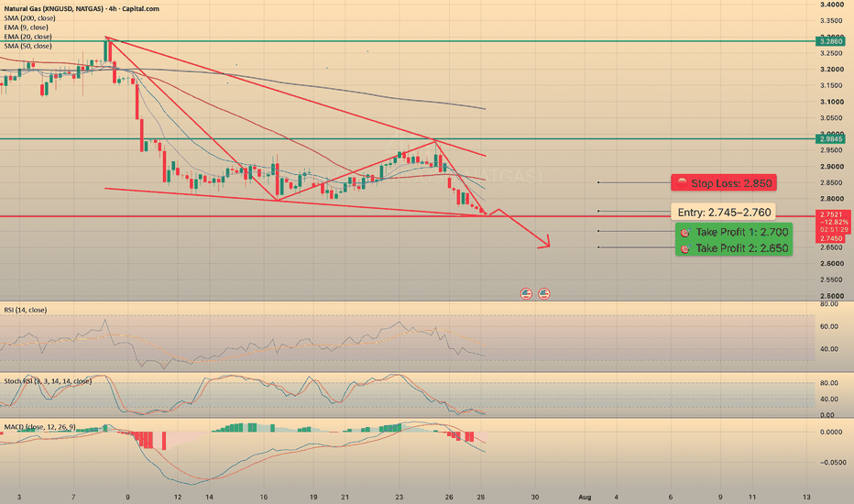Click date 3 on the time axis

tap(19, 497)
